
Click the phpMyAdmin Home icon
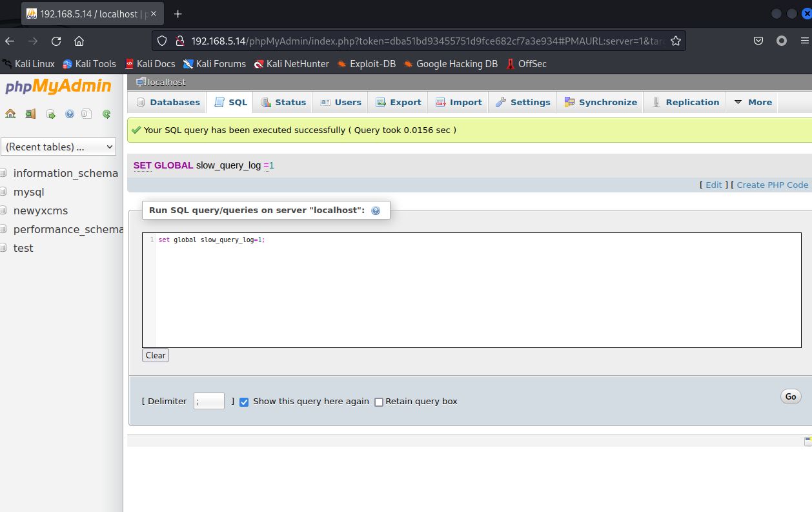(10, 114)
